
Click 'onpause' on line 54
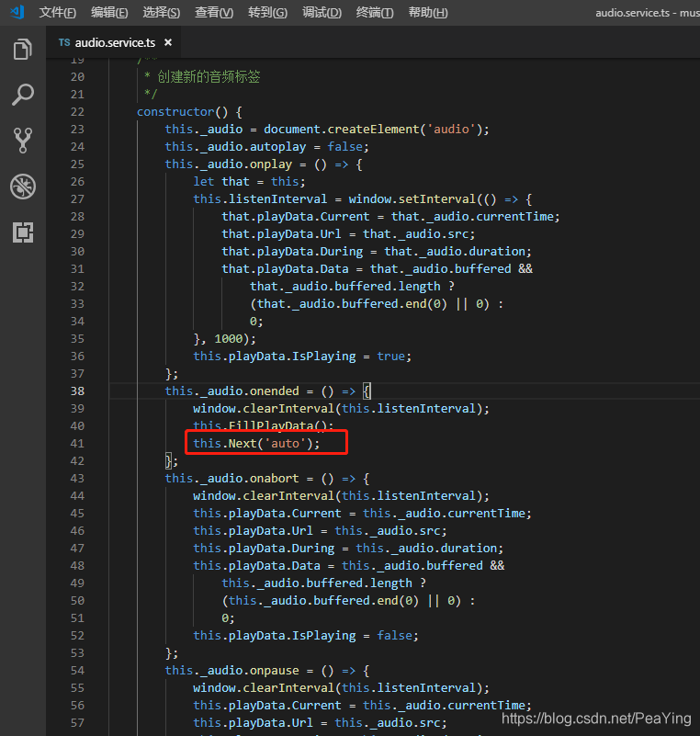coord(274,670)
